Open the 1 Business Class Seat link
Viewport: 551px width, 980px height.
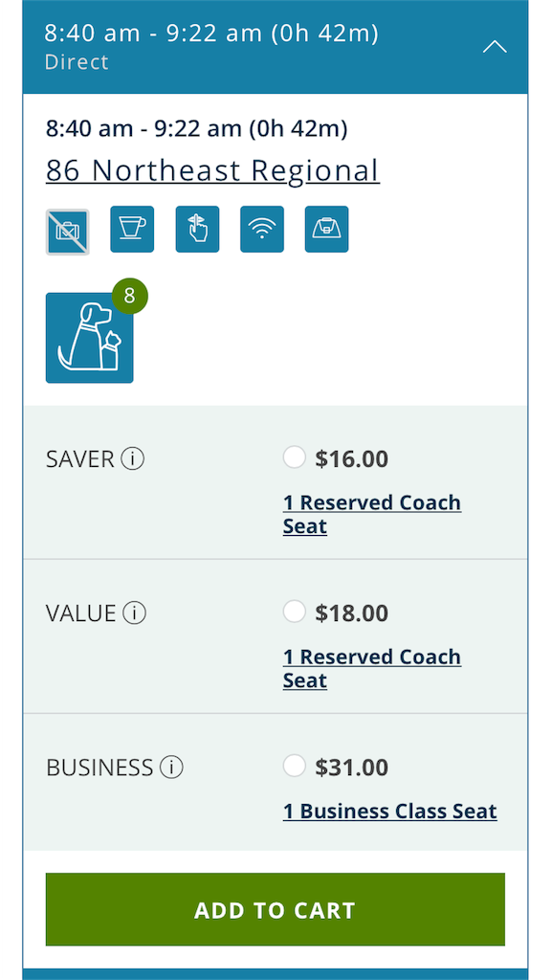[390, 812]
